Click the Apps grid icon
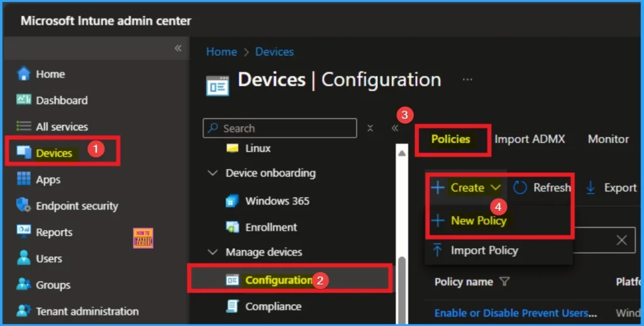 [x=23, y=179]
